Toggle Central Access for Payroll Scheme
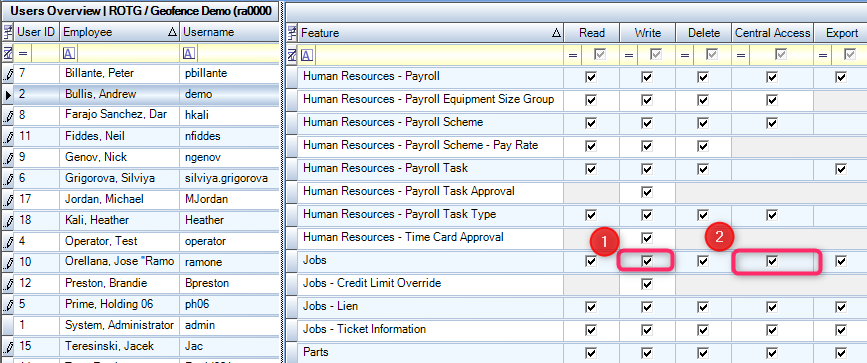 pyautogui.click(x=772, y=123)
